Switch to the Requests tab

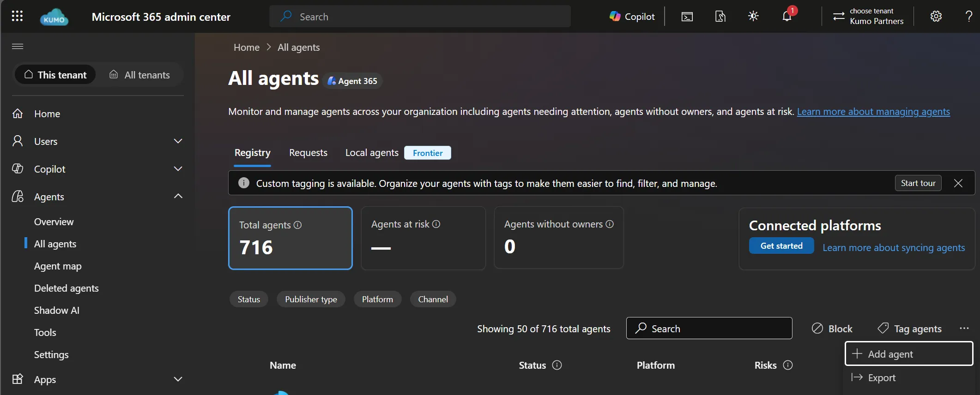pos(308,153)
